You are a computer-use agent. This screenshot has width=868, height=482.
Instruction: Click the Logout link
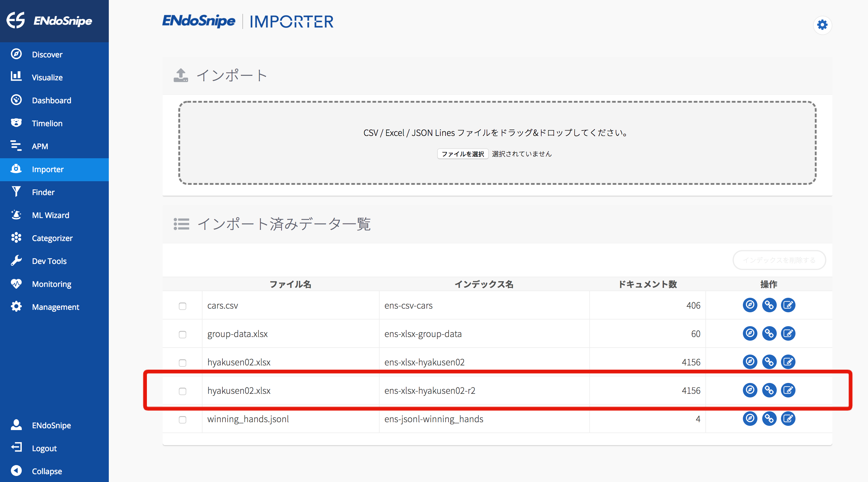[54, 448]
